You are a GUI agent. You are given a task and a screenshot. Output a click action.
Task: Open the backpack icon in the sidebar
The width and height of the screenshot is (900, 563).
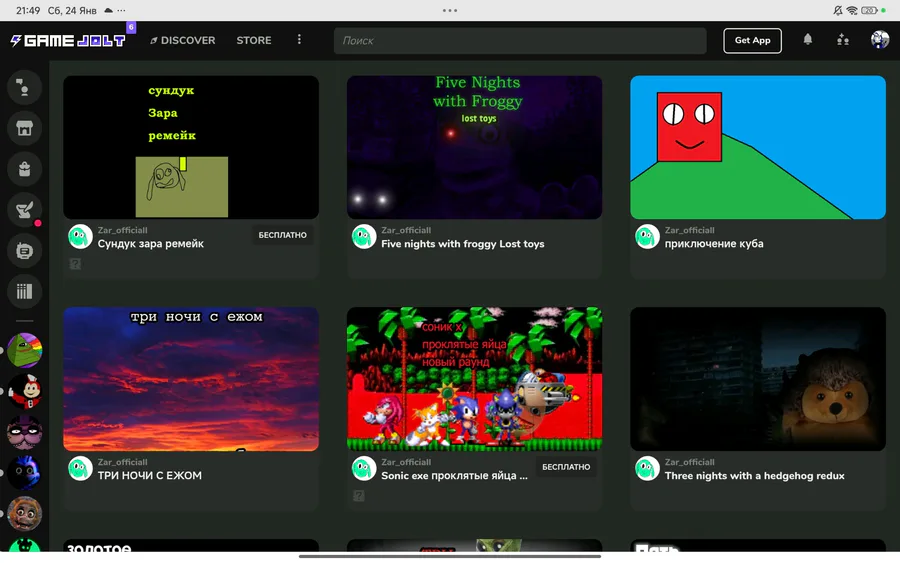24,169
